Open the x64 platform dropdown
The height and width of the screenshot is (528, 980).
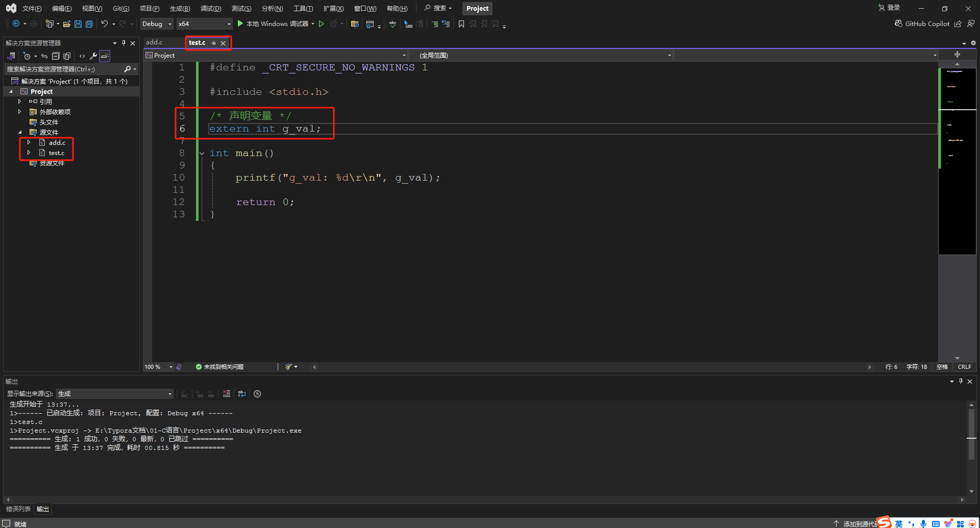[204, 23]
